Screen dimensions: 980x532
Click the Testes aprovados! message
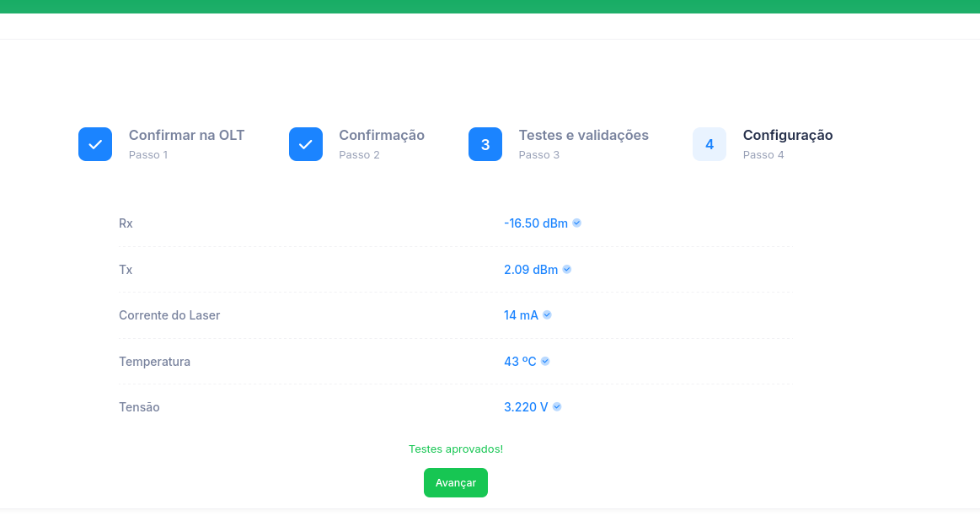point(456,449)
